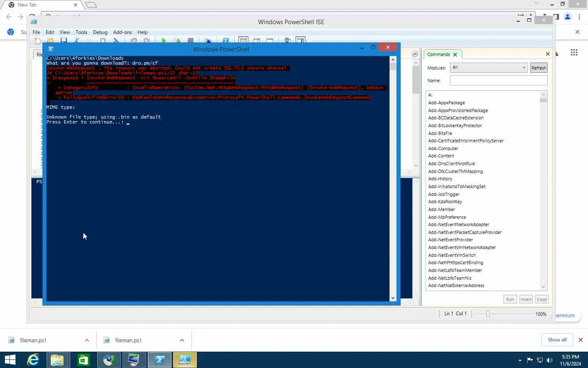The height and width of the screenshot is (368, 588).
Task: Collapse the script pane with the round arrow
Action: (415, 54)
